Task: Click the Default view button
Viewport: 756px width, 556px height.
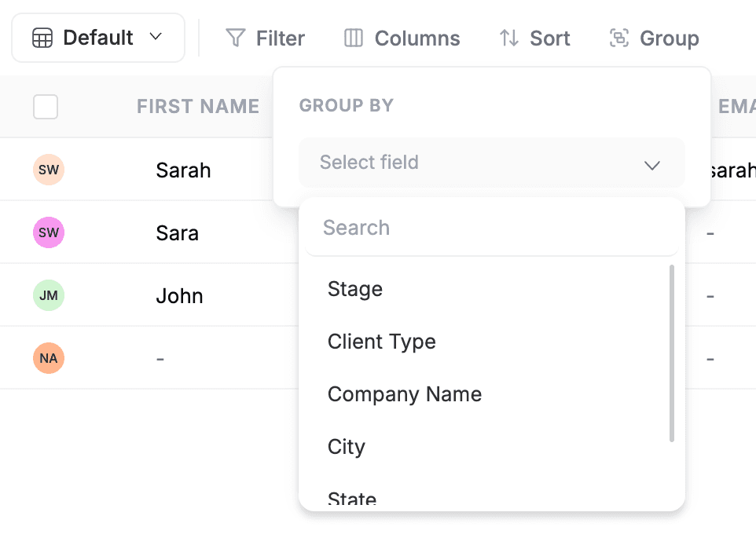Action: pyautogui.click(x=97, y=37)
